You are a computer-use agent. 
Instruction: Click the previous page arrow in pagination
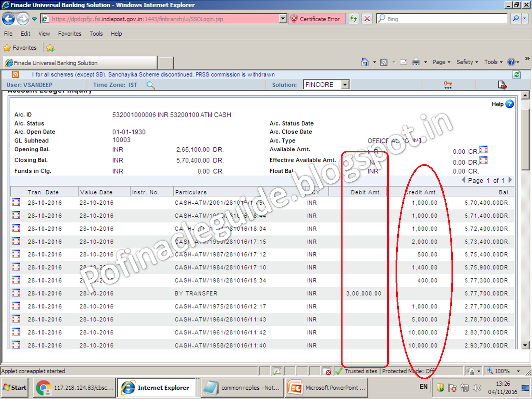[x=464, y=180]
